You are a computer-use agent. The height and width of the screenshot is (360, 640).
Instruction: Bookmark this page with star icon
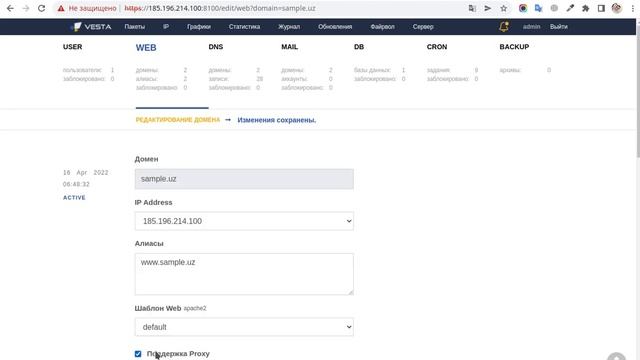[504, 8]
